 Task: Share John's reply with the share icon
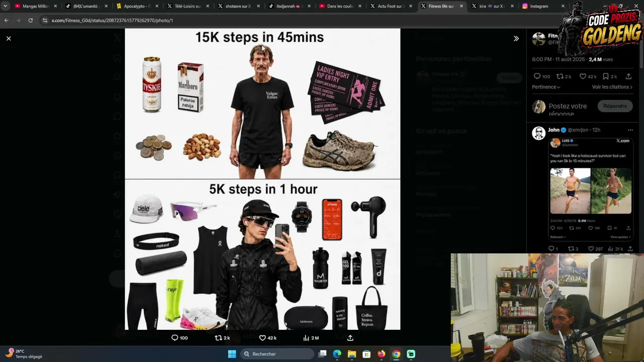pyautogui.click(x=630, y=249)
